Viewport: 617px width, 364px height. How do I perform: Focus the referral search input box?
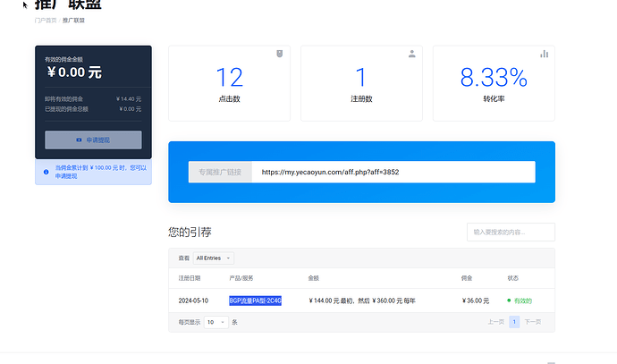pyautogui.click(x=511, y=233)
